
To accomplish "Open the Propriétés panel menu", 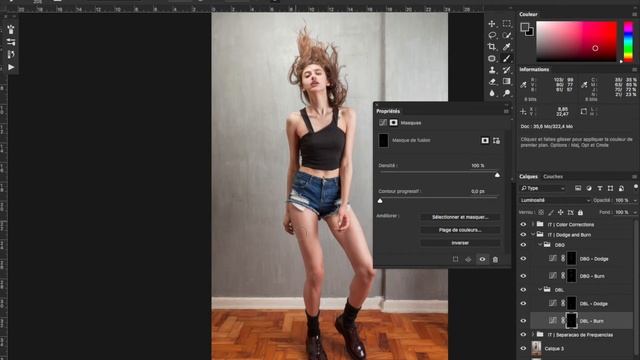I will (x=506, y=111).
